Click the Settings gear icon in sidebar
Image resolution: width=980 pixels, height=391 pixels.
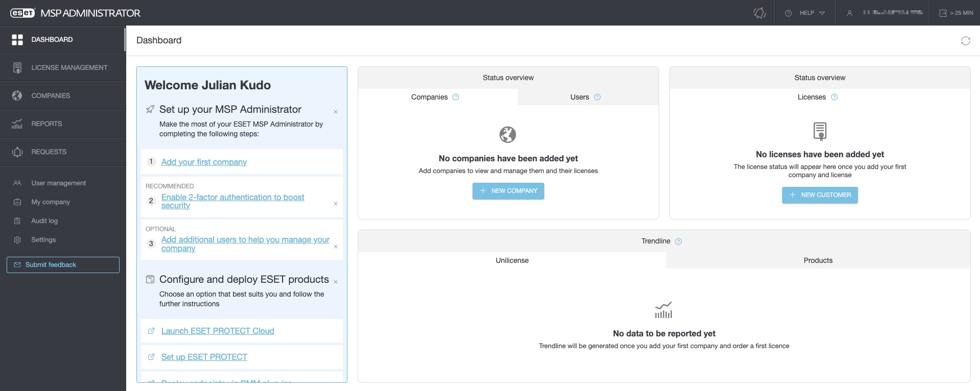[17, 240]
